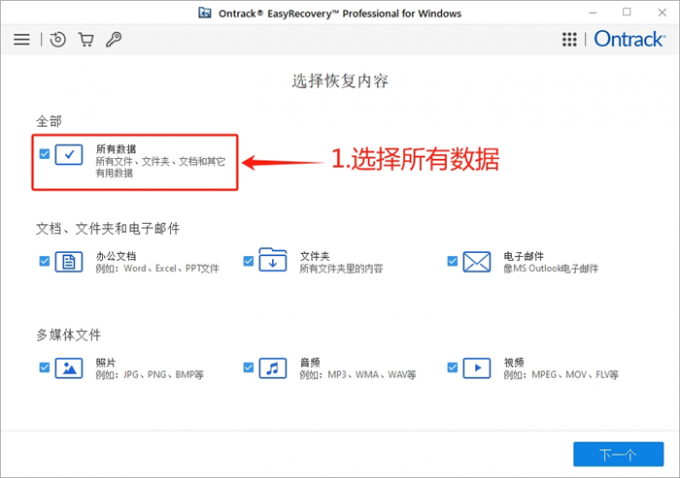Click the 视频 label text
The height and width of the screenshot is (478, 680).
tap(513, 363)
